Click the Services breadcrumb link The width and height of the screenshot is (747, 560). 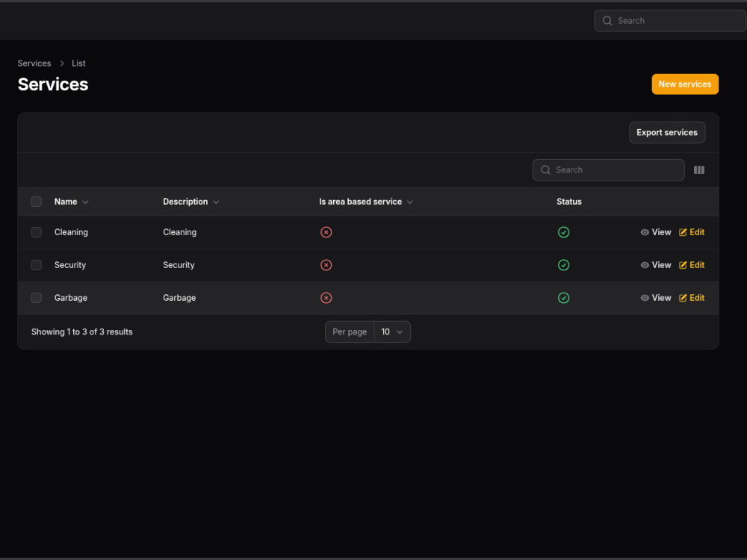coord(34,63)
